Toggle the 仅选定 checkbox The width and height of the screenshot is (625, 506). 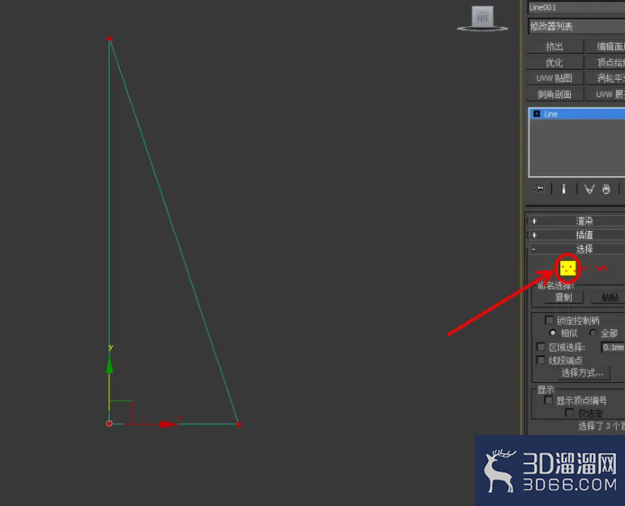pos(570,413)
